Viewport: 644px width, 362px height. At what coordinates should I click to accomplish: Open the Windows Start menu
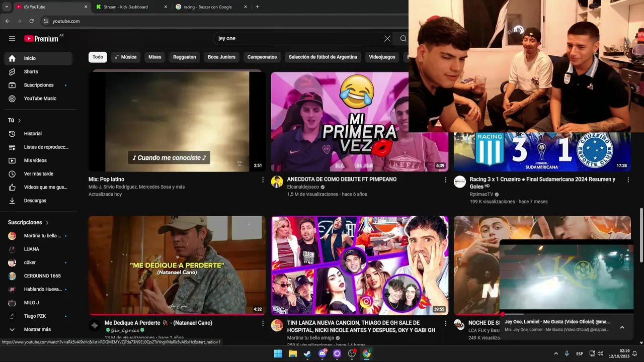coord(278,353)
